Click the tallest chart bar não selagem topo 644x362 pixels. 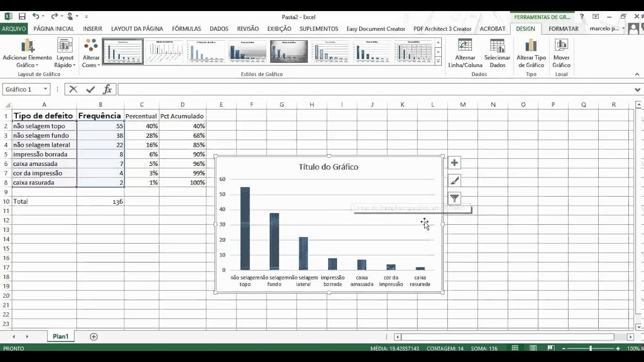point(245,229)
